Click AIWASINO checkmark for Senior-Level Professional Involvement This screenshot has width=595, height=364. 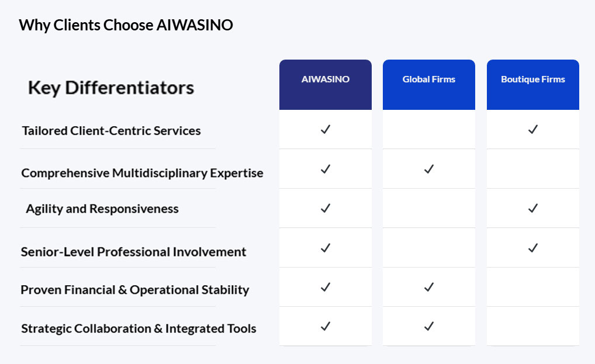326,248
